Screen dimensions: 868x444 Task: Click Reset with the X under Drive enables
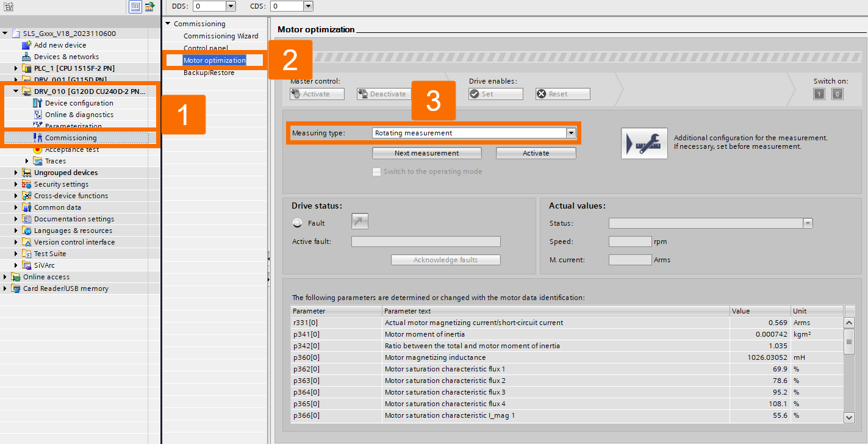pyautogui.click(x=562, y=93)
